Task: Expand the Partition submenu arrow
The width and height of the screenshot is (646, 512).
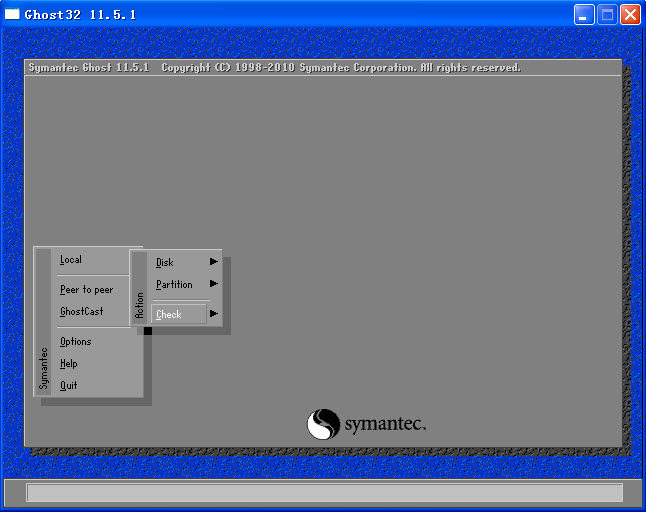Action: [x=213, y=284]
